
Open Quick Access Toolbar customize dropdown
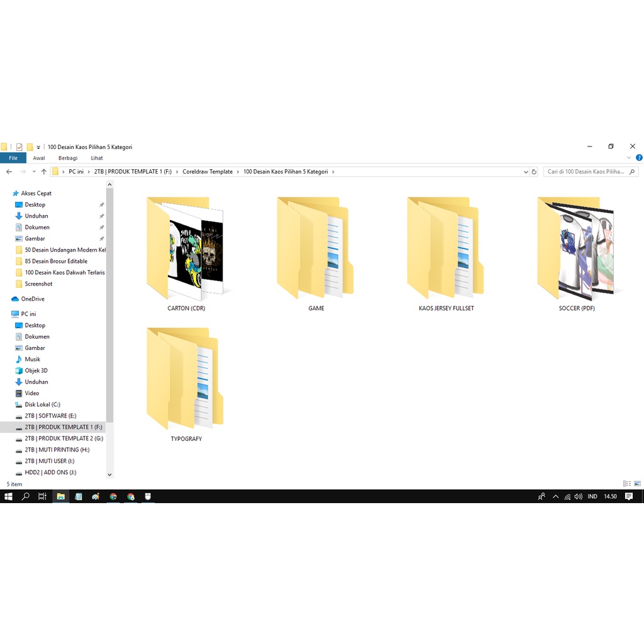click(38, 147)
